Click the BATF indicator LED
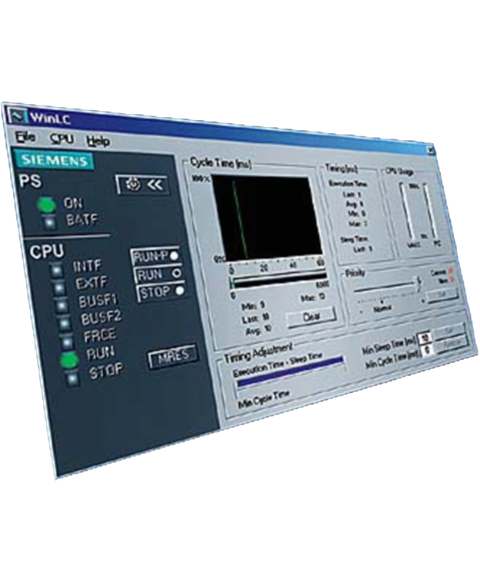The width and height of the screenshot is (480, 583). (x=49, y=222)
